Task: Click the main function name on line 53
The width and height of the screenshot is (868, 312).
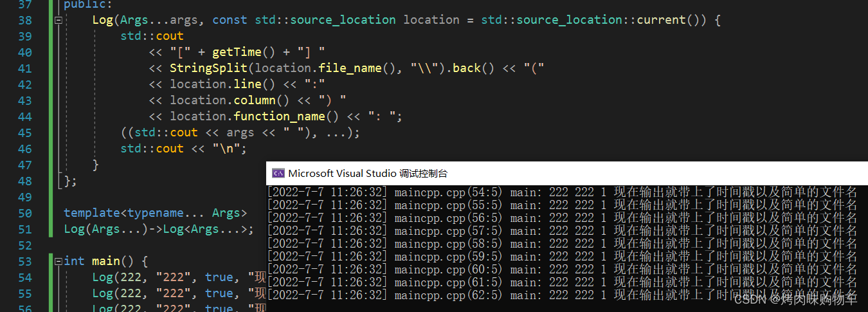Action: (106, 261)
